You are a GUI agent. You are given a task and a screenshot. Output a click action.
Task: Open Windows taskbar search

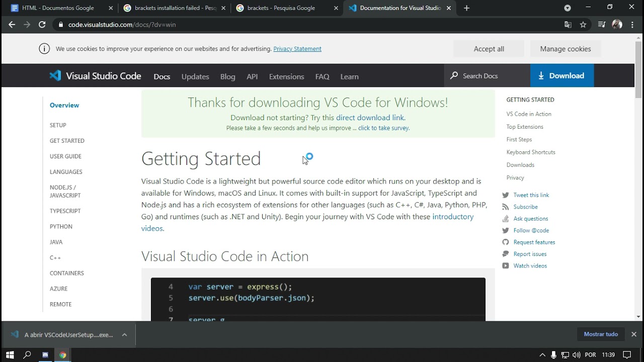click(28, 354)
